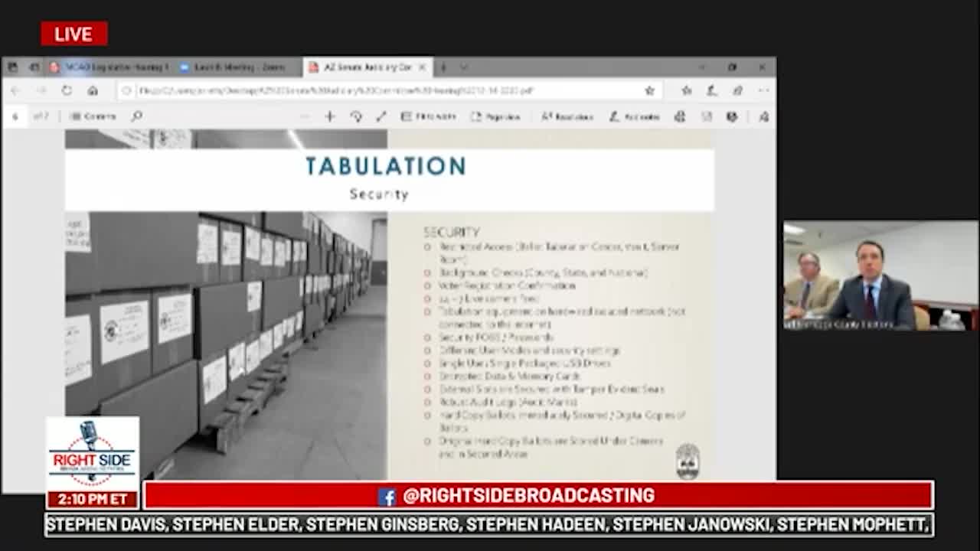Click the browser Forward arrow
980x551 pixels.
click(x=41, y=90)
